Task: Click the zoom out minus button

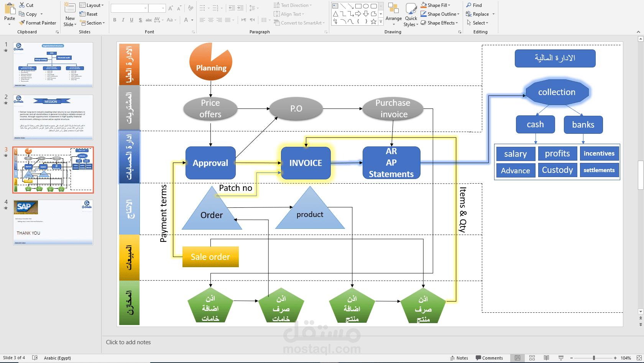Action: pyautogui.click(x=571, y=358)
